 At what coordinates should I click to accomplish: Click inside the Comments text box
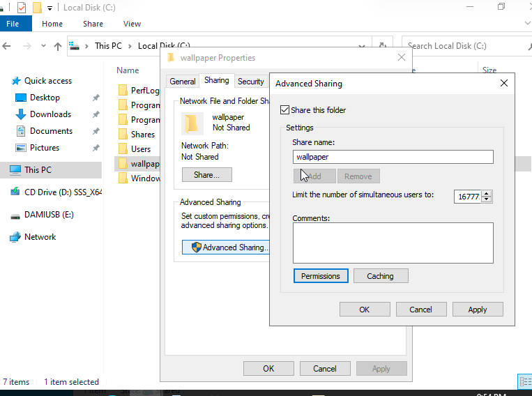[393, 243]
